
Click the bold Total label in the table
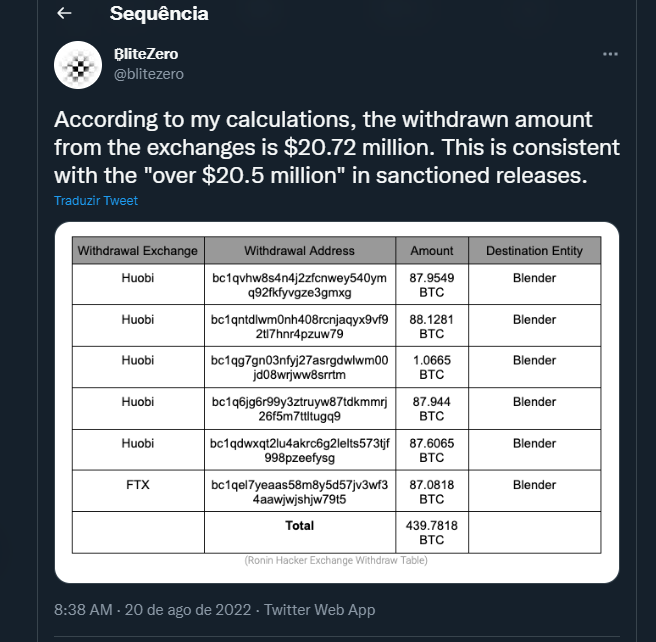point(299,525)
